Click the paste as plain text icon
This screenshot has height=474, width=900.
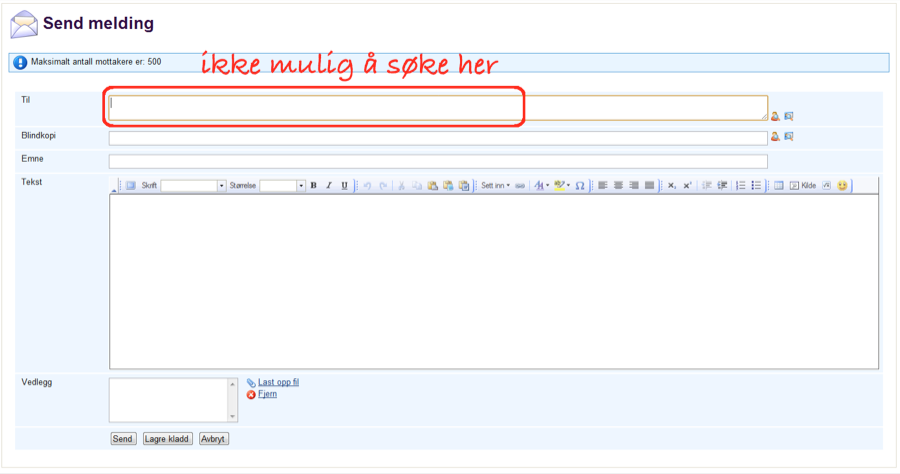pos(448,185)
